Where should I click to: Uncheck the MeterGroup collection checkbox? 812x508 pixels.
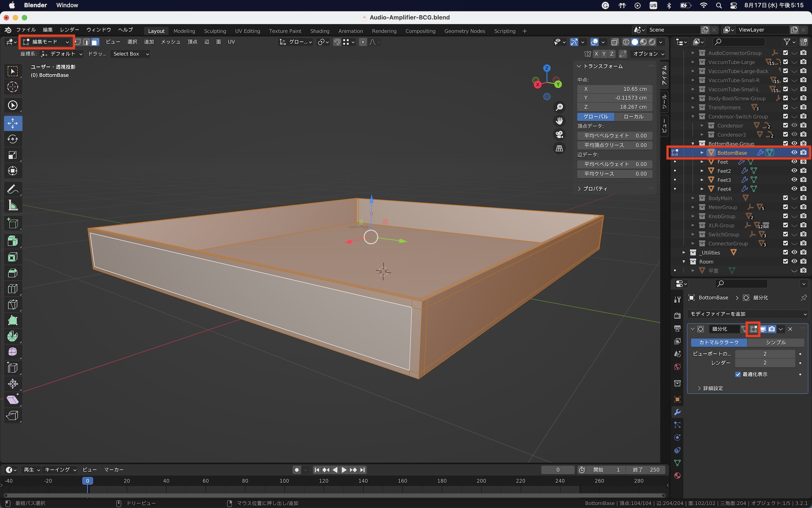tap(785, 207)
